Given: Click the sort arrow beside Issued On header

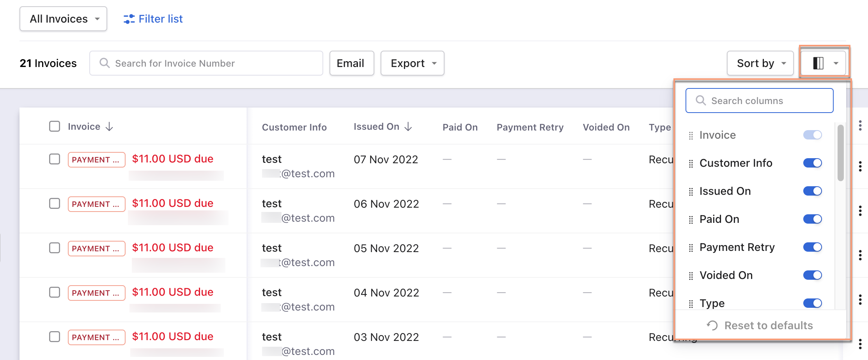Looking at the screenshot, I should pyautogui.click(x=408, y=127).
